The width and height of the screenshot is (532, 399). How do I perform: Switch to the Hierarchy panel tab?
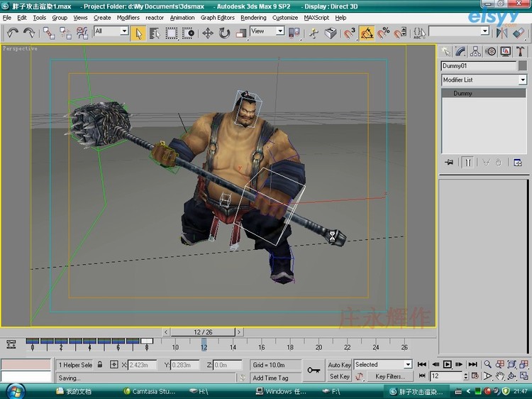[475, 52]
